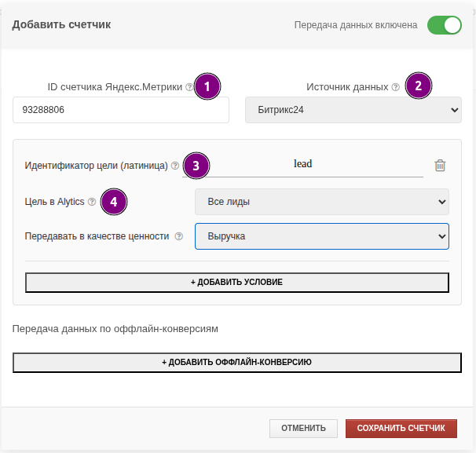Click purple step marker number 3
The height and width of the screenshot is (453, 476).
196,165
